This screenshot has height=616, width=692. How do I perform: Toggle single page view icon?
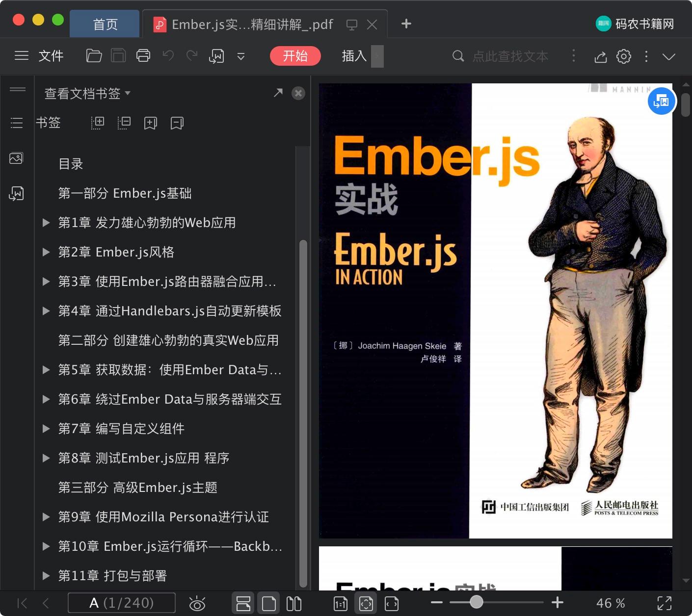(268, 603)
